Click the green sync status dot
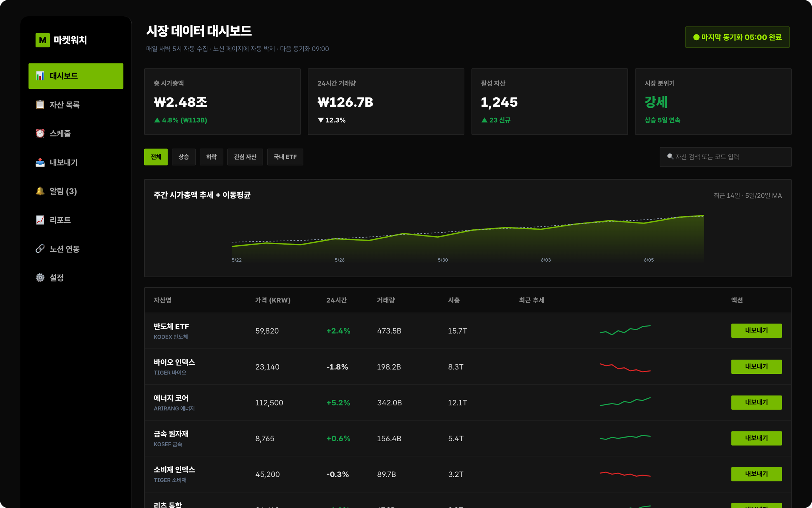Screen dimensions: 812x508 click(696, 37)
